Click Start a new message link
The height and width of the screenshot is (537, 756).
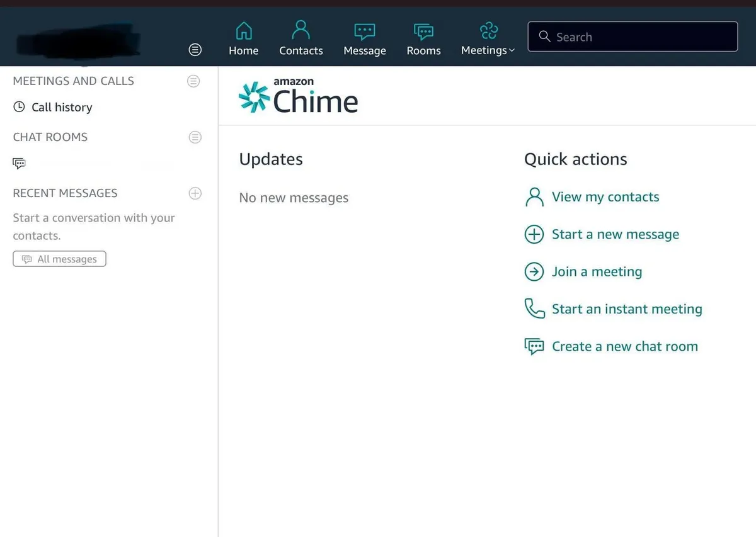click(615, 235)
